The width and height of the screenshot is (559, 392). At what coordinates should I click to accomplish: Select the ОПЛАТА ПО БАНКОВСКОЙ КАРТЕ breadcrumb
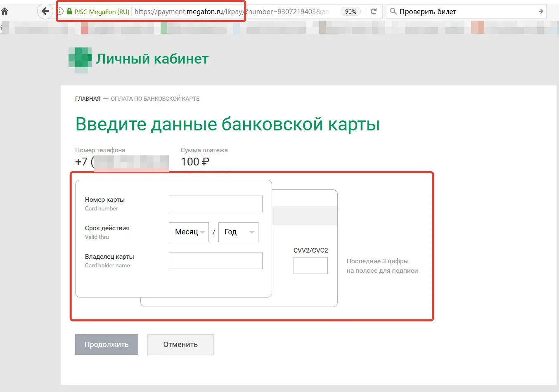[154, 99]
